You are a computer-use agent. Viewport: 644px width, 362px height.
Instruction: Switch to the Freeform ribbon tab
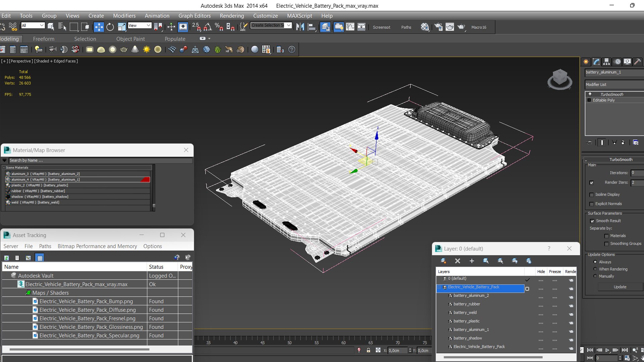(x=44, y=39)
